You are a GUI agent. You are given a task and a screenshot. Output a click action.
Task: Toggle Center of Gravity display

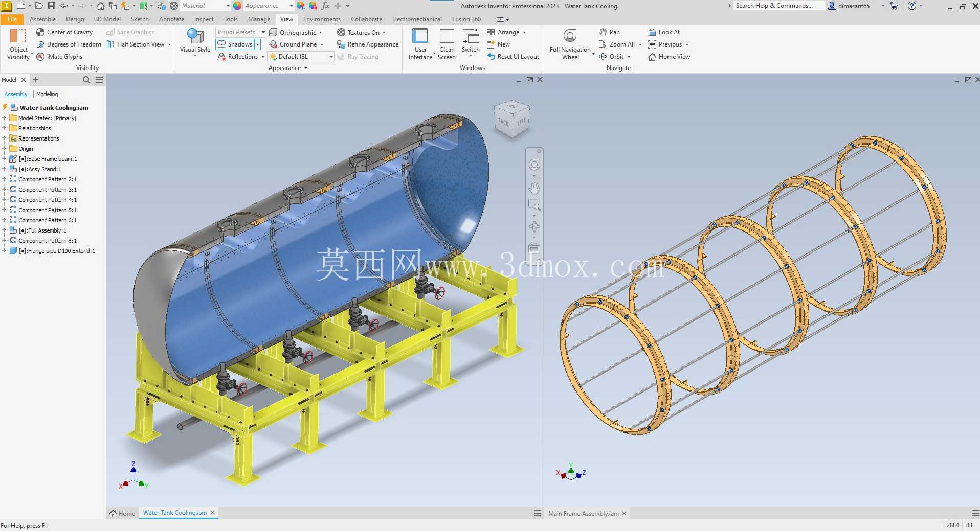point(64,32)
